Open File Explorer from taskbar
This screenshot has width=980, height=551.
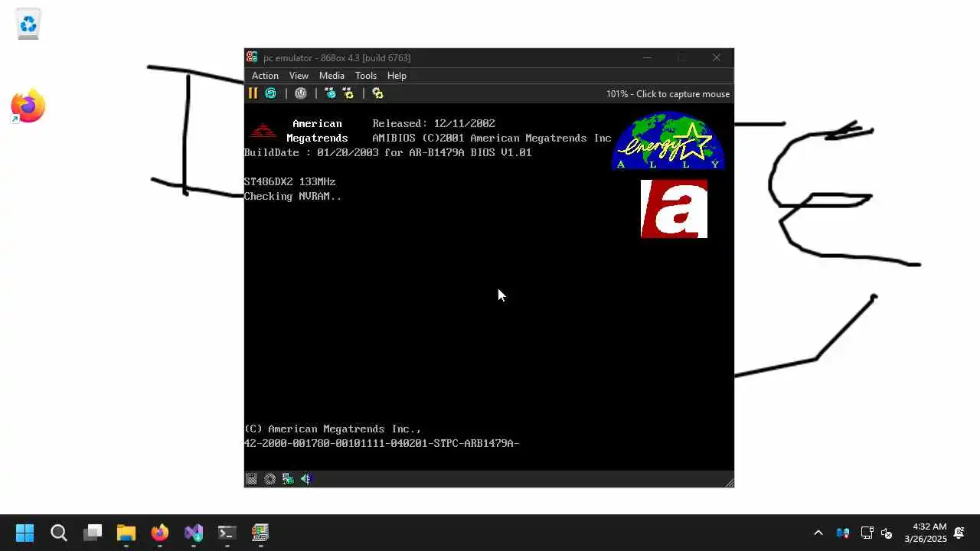126,533
